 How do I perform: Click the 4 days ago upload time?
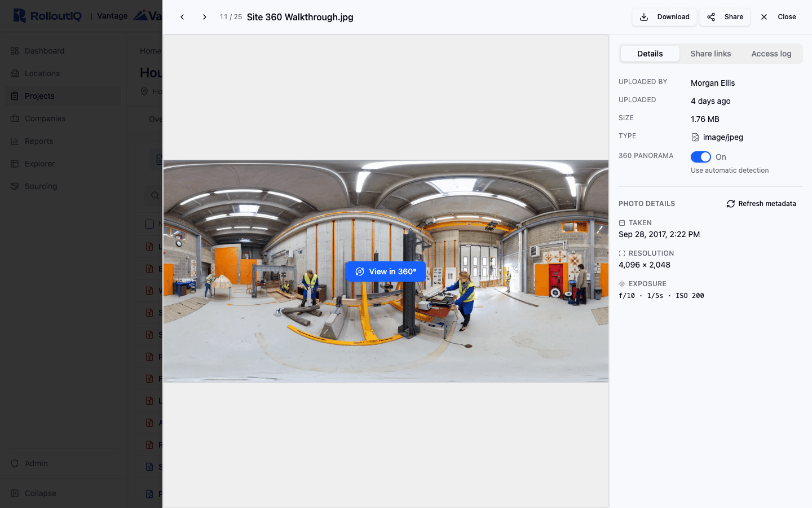pos(710,101)
